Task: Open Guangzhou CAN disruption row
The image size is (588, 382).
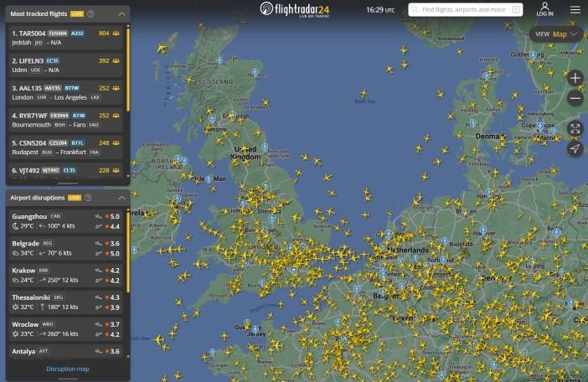Action: point(65,221)
